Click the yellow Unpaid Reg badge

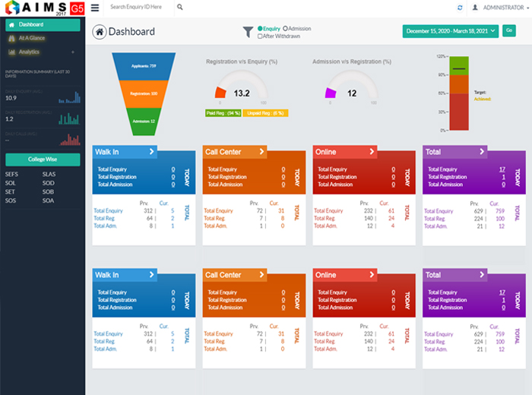(x=265, y=113)
